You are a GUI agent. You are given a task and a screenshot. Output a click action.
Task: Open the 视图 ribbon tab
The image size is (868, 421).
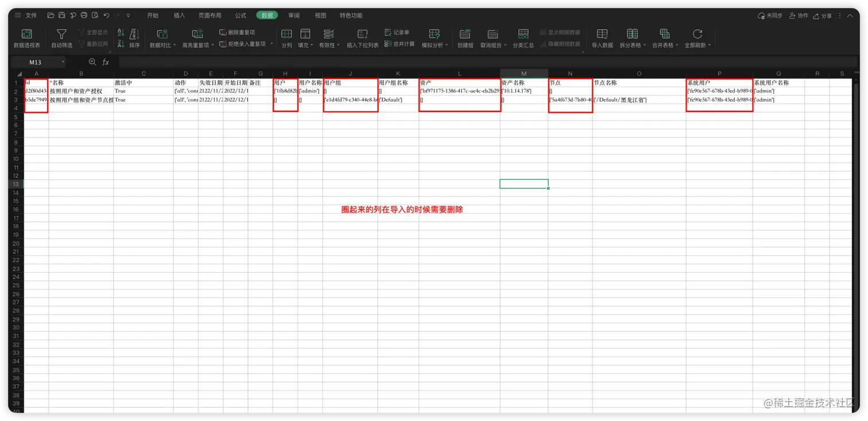point(320,16)
